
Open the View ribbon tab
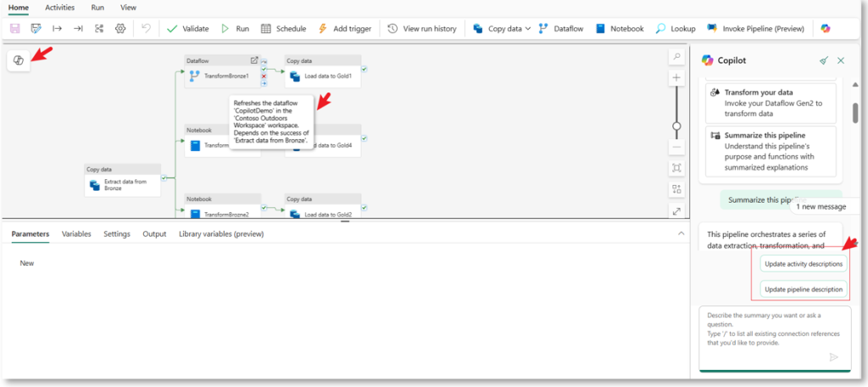point(129,8)
